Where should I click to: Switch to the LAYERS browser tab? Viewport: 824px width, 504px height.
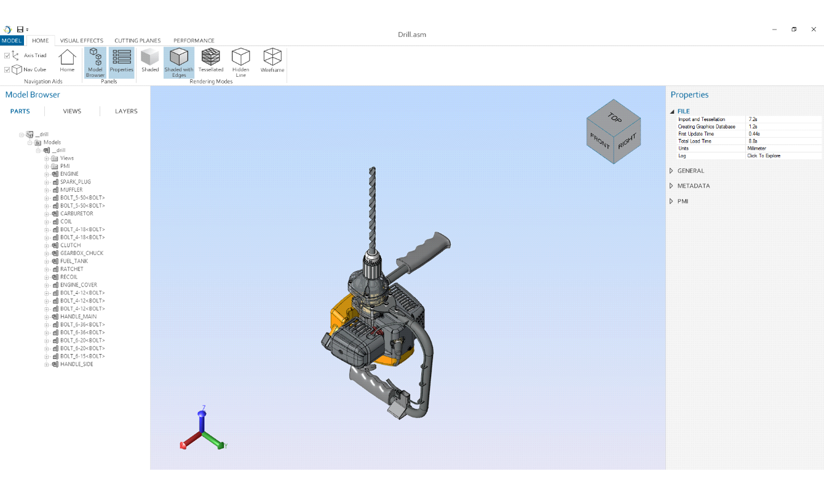tap(126, 111)
